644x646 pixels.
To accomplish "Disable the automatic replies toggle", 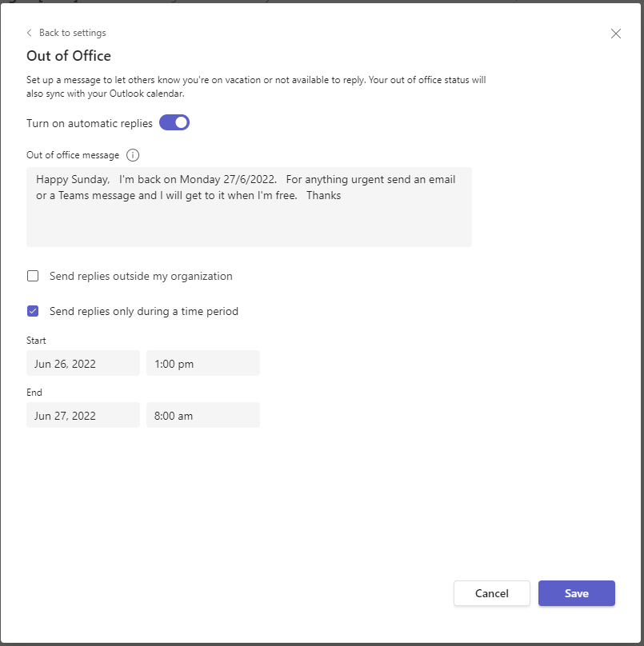I will pyautogui.click(x=174, y=123).
